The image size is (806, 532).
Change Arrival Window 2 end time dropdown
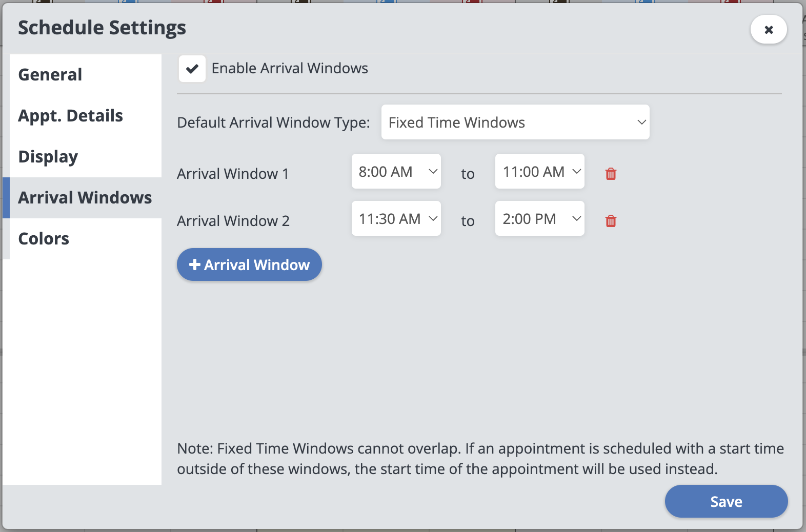540,219
